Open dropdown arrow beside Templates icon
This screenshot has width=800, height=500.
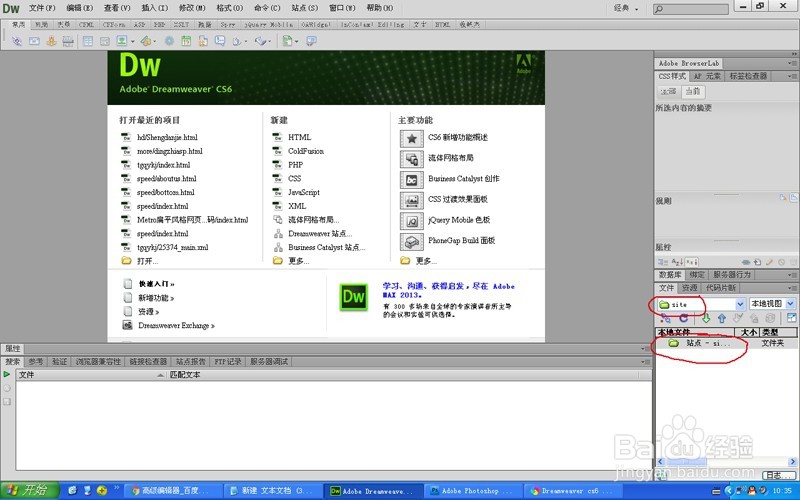tap(296, 41)
